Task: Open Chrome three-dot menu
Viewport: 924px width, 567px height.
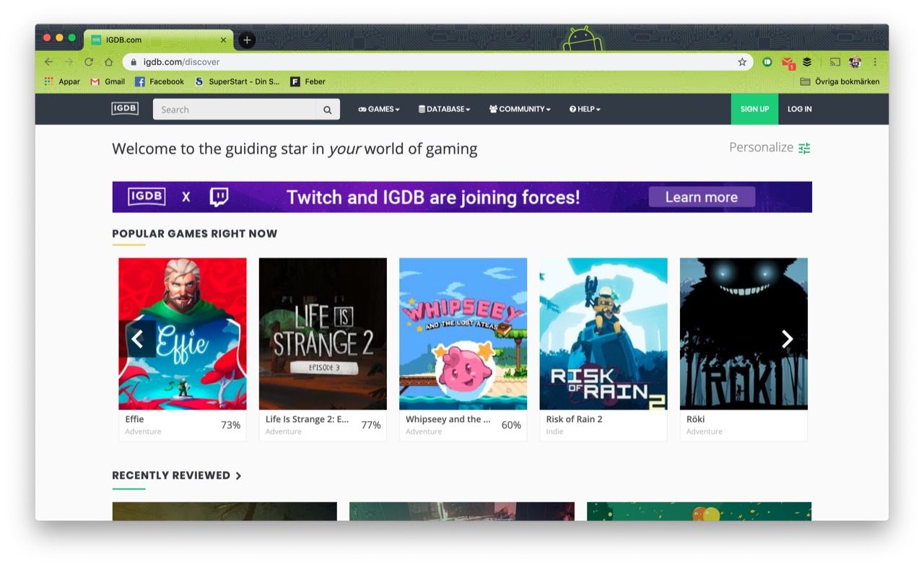Action: (875, 62)
